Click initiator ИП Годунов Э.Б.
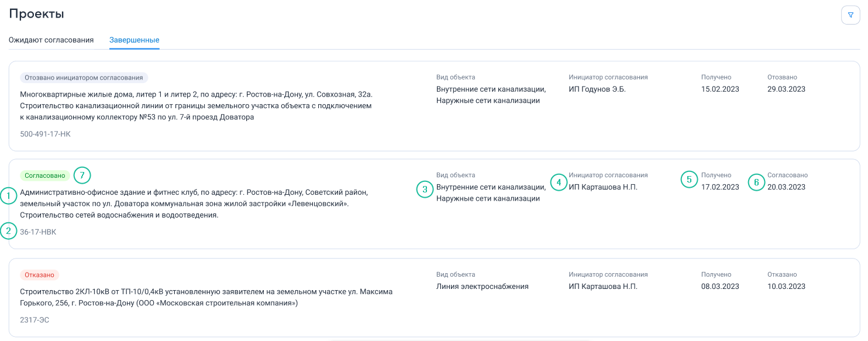This screenshot has height=341, width=868. coord(597,89)
